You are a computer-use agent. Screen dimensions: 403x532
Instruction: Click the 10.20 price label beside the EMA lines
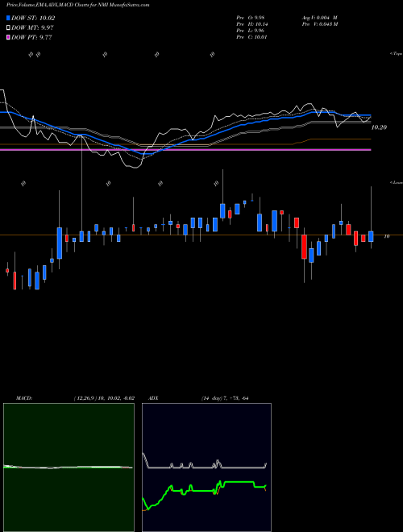click(379, 127)
